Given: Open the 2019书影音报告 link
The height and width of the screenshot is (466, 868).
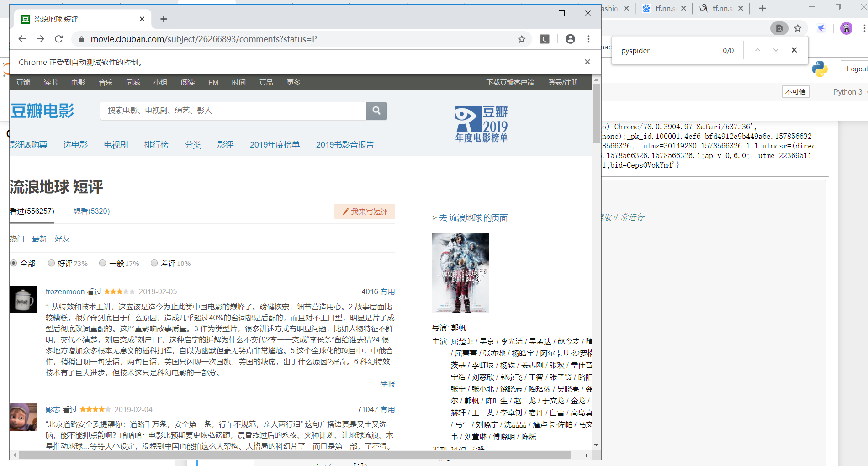Looking at the screenshot, I should [x=345, y=145].
